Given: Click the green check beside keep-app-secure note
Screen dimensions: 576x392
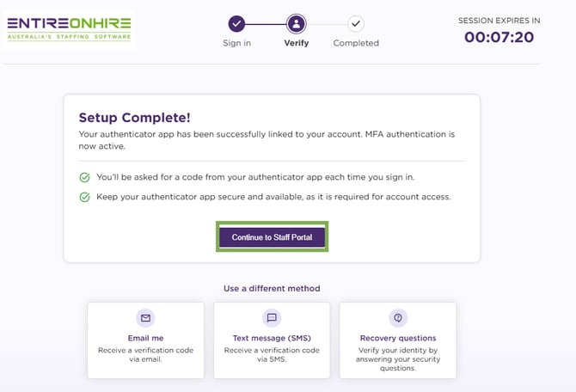Looking at the screenshot, I should 84,197.
